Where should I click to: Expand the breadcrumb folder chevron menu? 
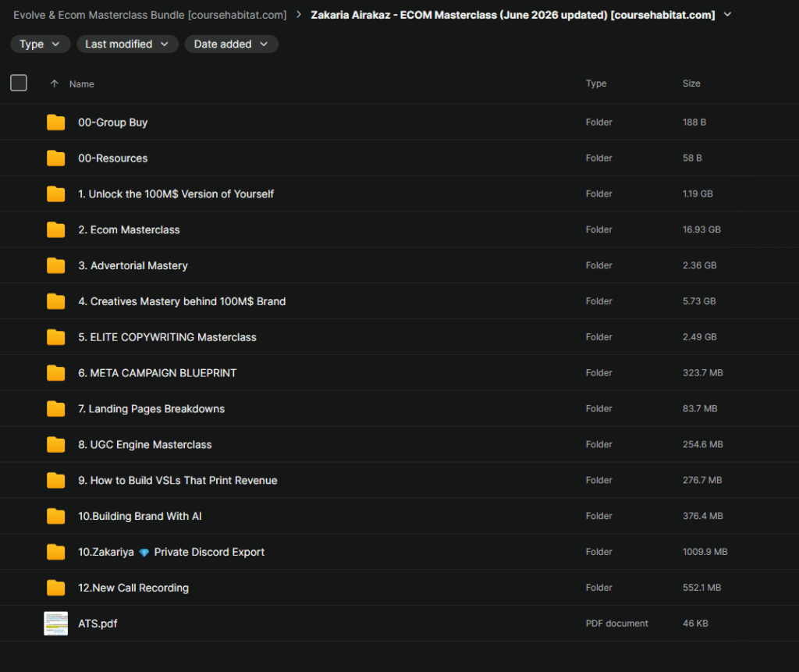728,15
